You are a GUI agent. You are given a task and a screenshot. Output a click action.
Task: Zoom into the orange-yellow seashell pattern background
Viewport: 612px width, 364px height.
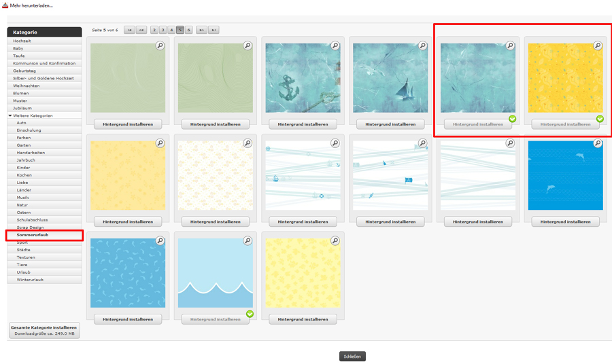click(x=597, y=45)
